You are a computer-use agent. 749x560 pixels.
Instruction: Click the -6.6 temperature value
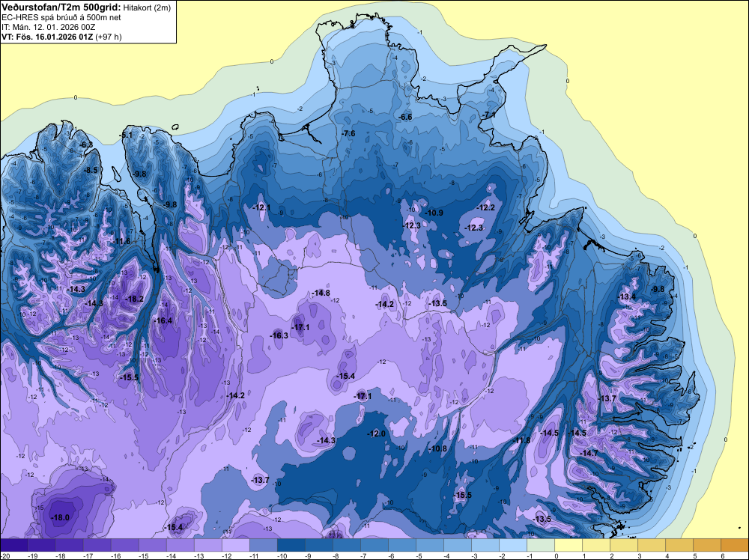tap(405, 117)
